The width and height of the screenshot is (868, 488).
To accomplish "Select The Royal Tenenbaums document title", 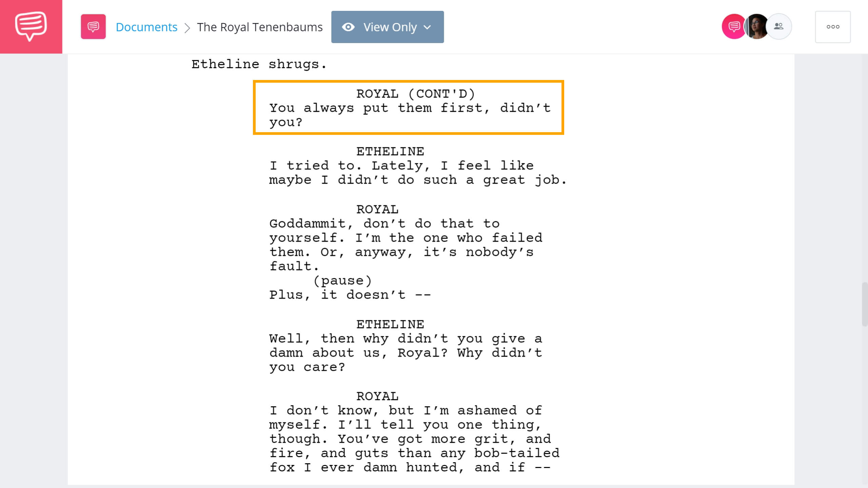I will [x=259, y=27].
